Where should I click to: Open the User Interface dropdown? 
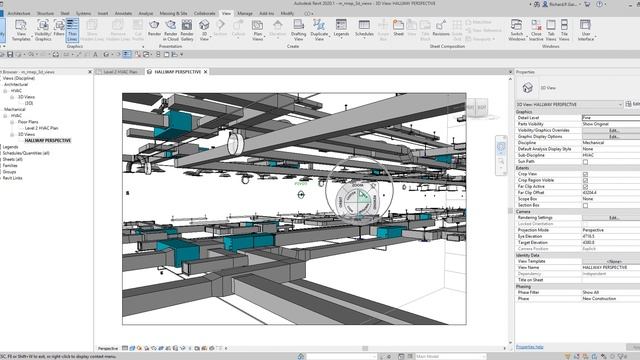(586, 30)
